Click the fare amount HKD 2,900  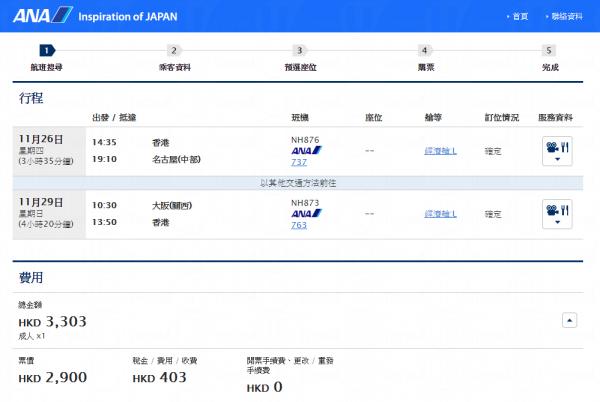[53, 378]
